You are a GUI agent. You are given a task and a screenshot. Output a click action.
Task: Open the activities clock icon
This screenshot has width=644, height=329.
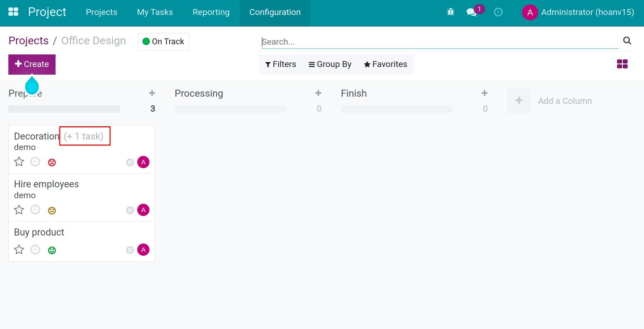498,12
